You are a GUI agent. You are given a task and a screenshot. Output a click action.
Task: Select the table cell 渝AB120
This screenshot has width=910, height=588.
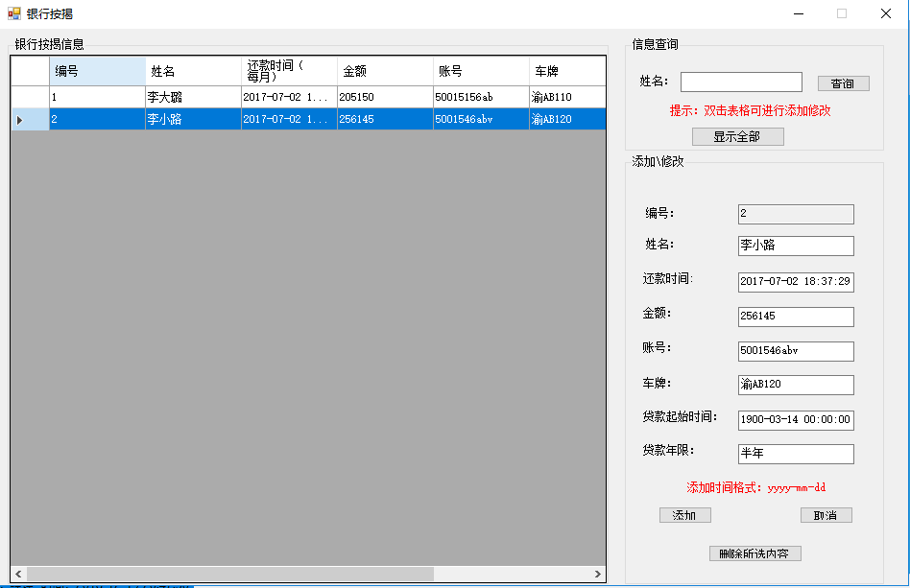[x=567, y=120]
